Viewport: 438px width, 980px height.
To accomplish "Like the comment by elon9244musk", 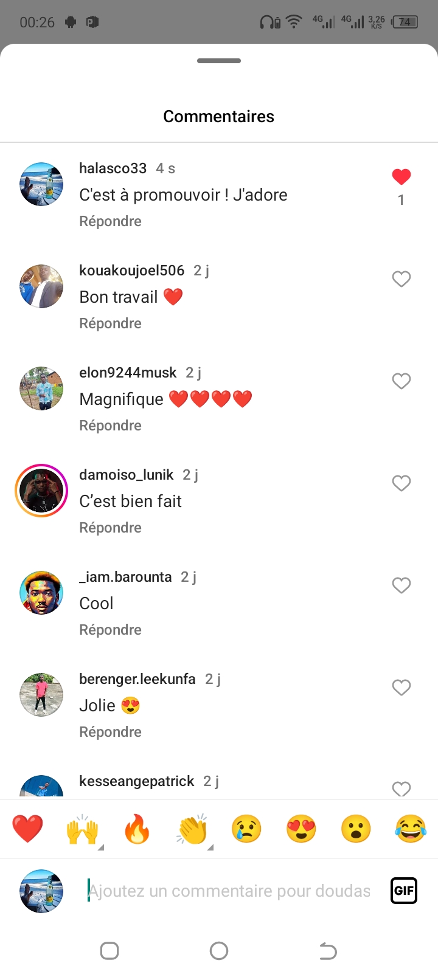I will [401, 381].
